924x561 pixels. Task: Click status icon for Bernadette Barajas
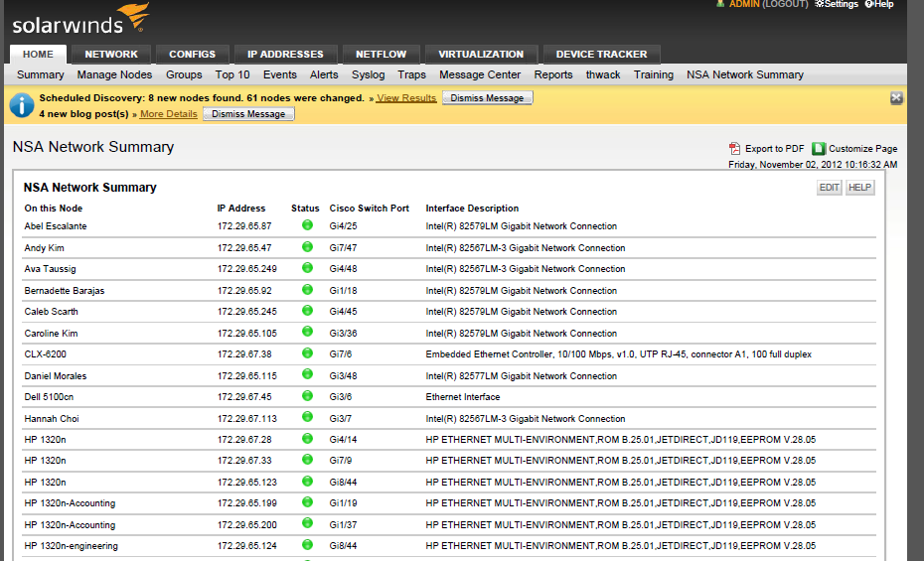pyautogui.click(x=307, y=290)
